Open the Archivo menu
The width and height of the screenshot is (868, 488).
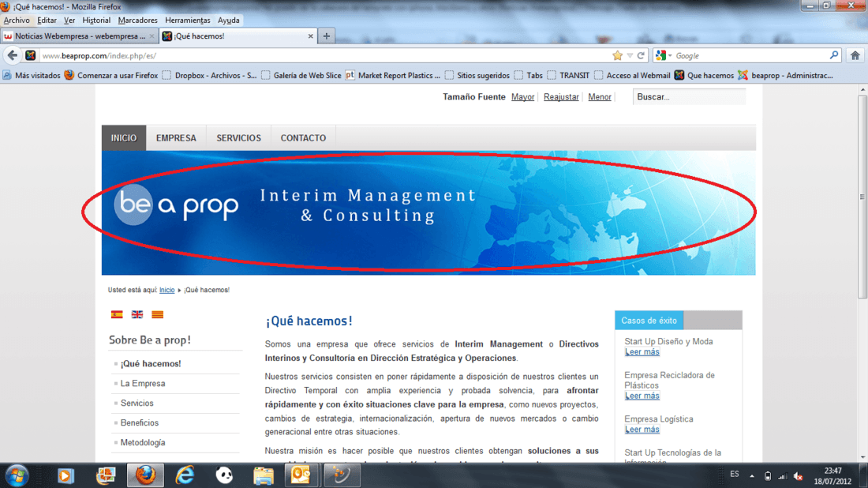17,20
